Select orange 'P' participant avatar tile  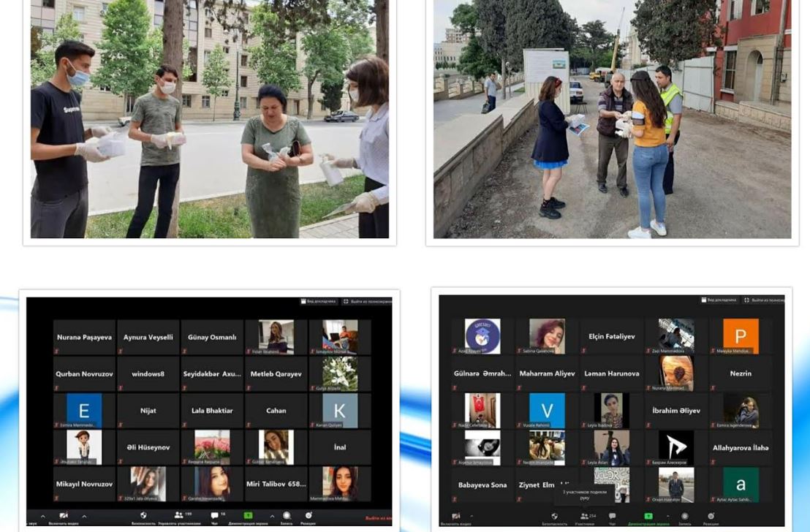(741, 336)
